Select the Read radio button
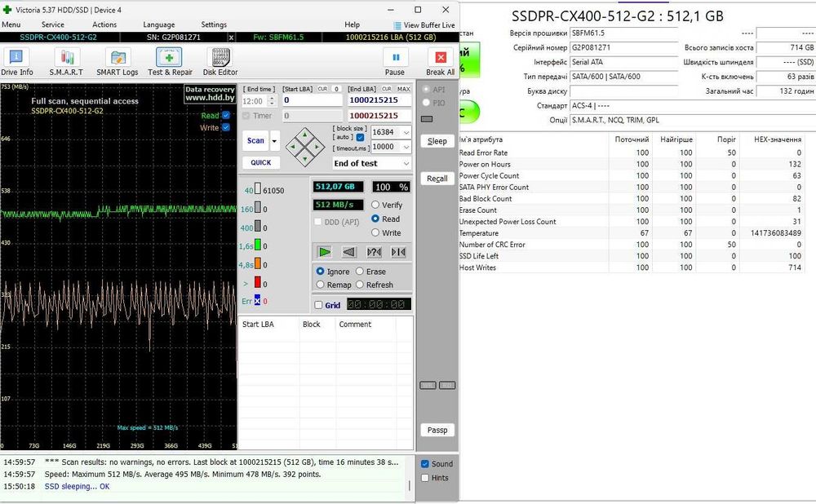The height and width of the screenshot is (504, 816). pyautogui.click(x=375, y=219)
